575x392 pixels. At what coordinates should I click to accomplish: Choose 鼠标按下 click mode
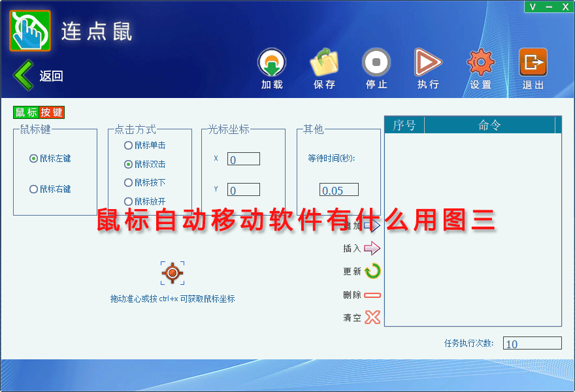click(128, 183)
